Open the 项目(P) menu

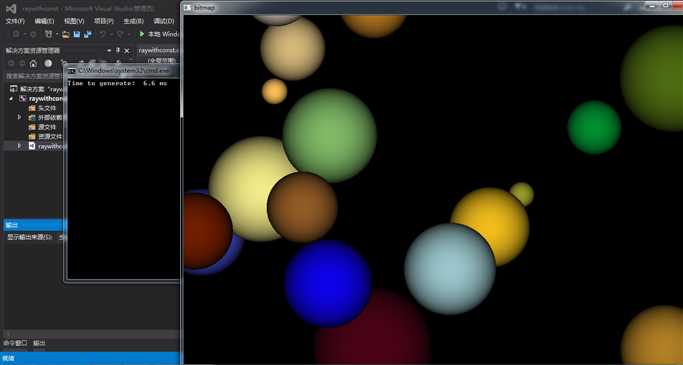pos(104,21)
